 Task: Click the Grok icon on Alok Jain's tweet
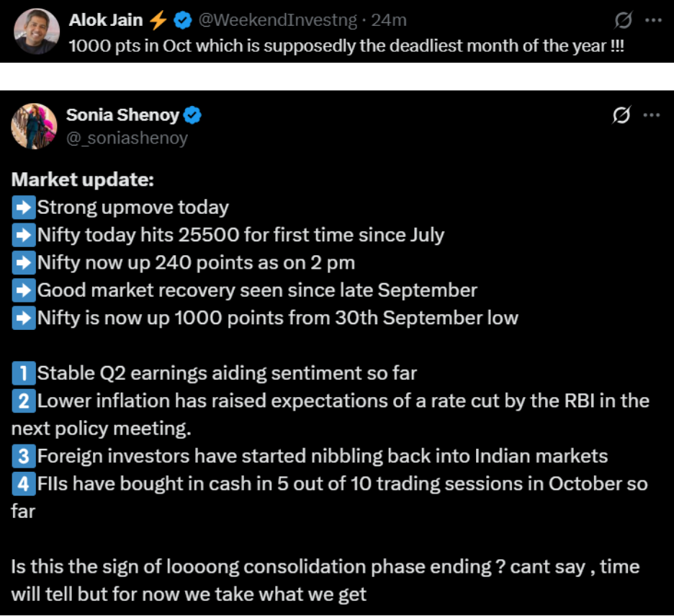coord(624,21)
